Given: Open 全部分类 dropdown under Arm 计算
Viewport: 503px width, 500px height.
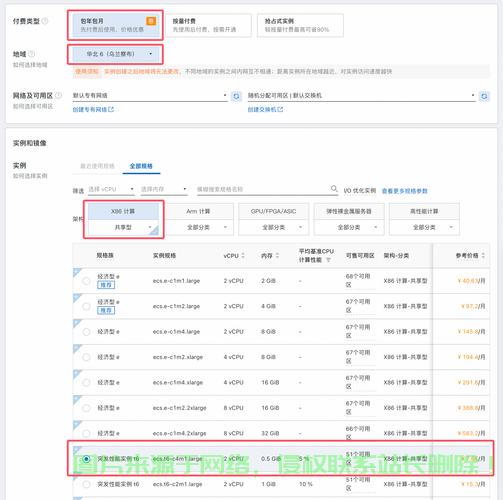Looking at the screenshot, I should pyautogui.click(x=198, y=227).
